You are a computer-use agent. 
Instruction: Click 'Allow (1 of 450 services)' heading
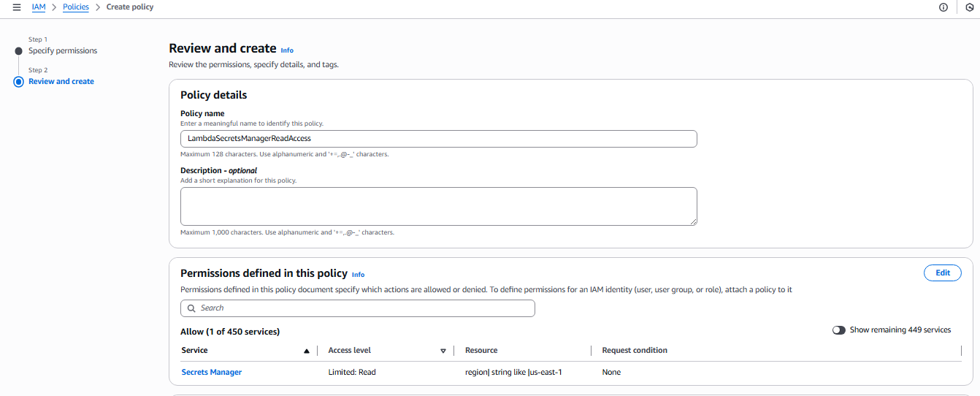point(230,332)
